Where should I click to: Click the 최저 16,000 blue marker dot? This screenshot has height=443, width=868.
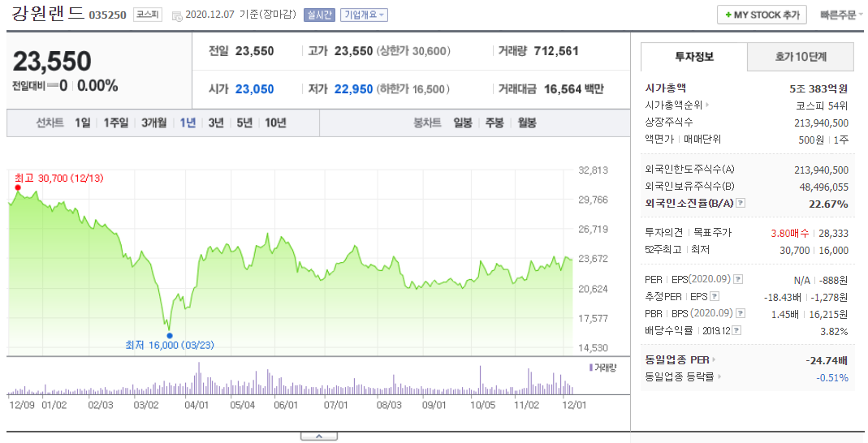pyautogui.click(x=170, y=336)
